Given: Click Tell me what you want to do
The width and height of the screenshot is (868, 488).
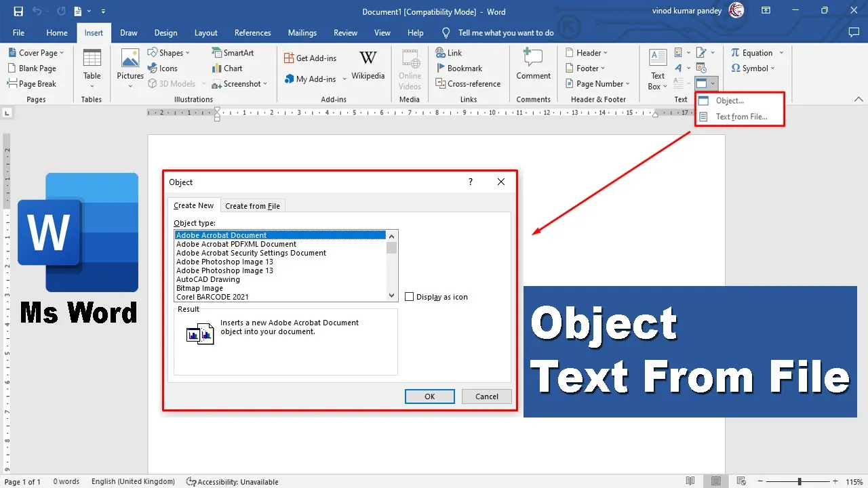Looking at the screenshot, I should tap(506, 33).
